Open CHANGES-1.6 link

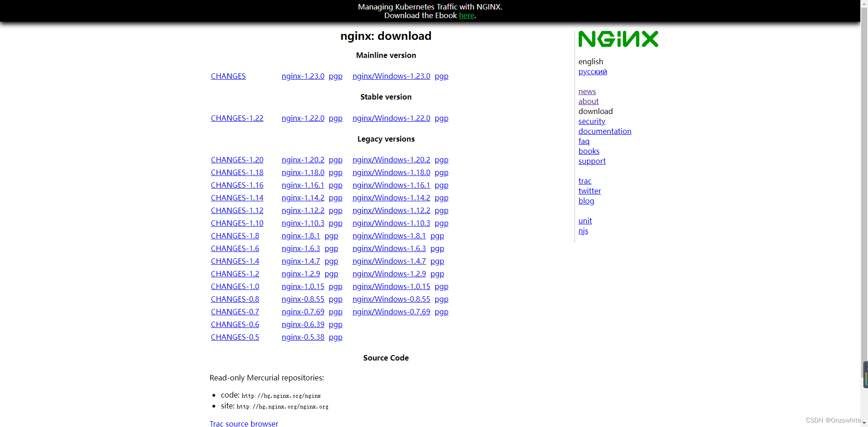[235, 248]
